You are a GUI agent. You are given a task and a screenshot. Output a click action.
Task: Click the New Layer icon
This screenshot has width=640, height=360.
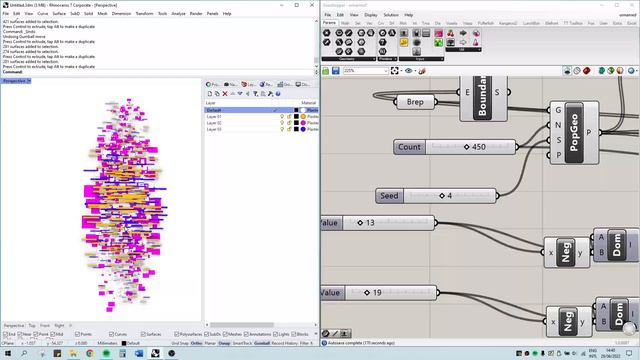click(x=210, y=94)
